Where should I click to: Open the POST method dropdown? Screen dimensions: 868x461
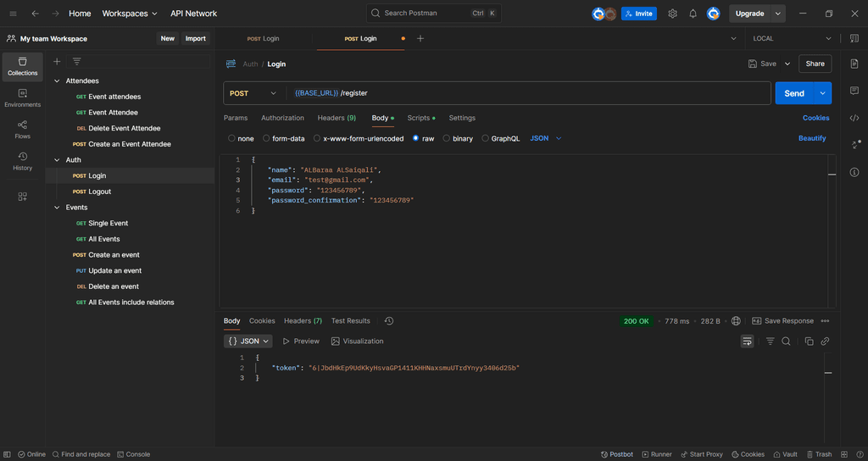coord(253,93)
